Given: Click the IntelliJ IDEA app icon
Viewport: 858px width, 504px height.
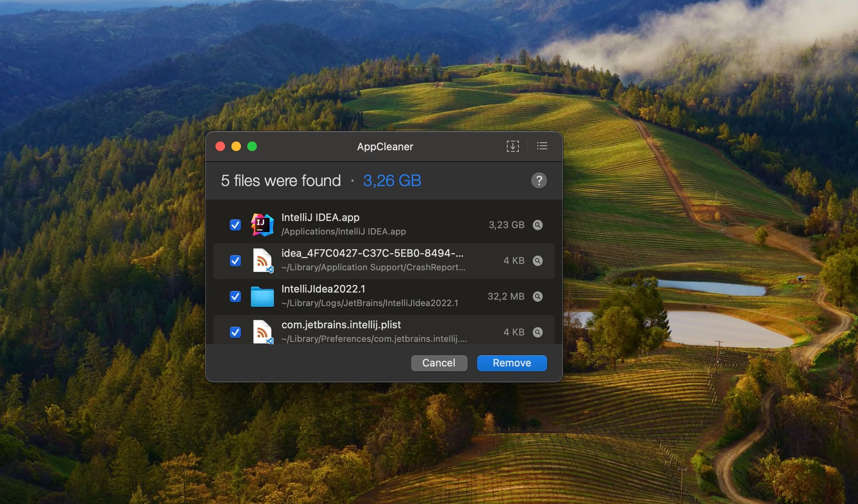Looking at the screenshot, I should point(262,225).
